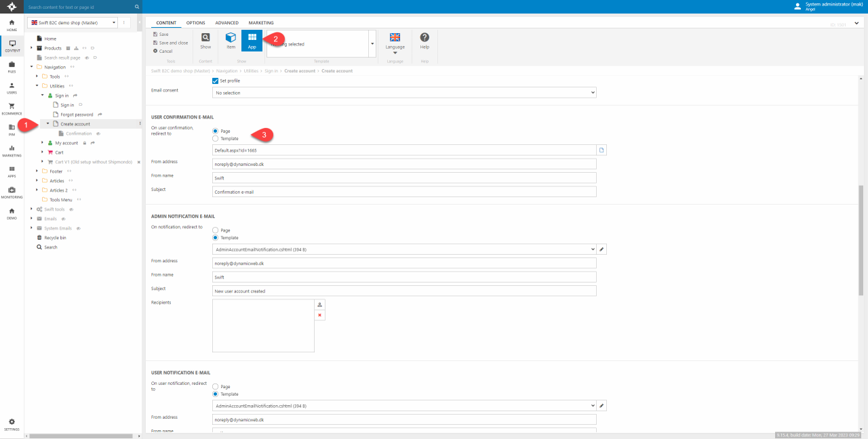Open the PIM section icon
The image size is (868, 439).
pos(12,129)
